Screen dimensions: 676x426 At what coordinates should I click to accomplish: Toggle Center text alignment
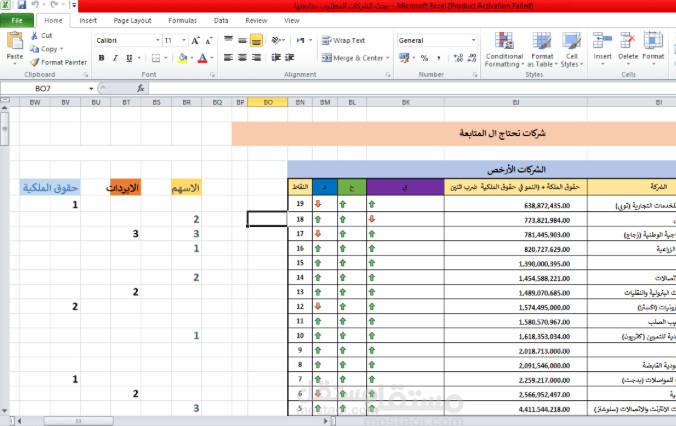click(242, 57)
